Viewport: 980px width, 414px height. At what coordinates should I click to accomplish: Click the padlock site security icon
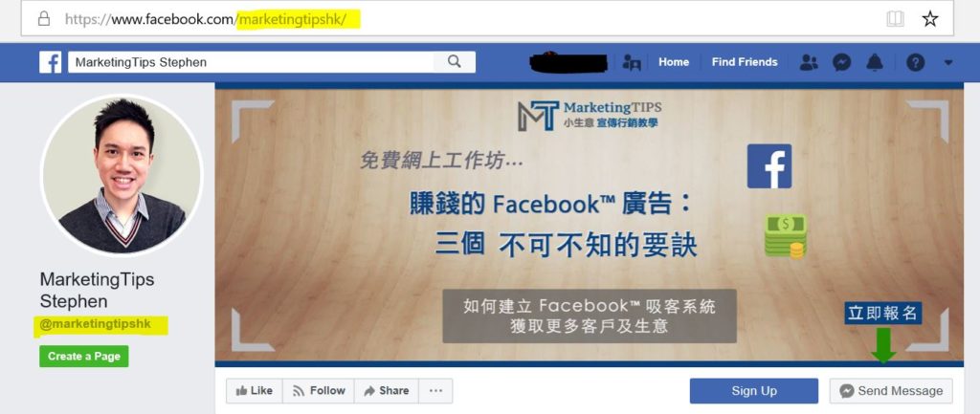tap(44, 19)
